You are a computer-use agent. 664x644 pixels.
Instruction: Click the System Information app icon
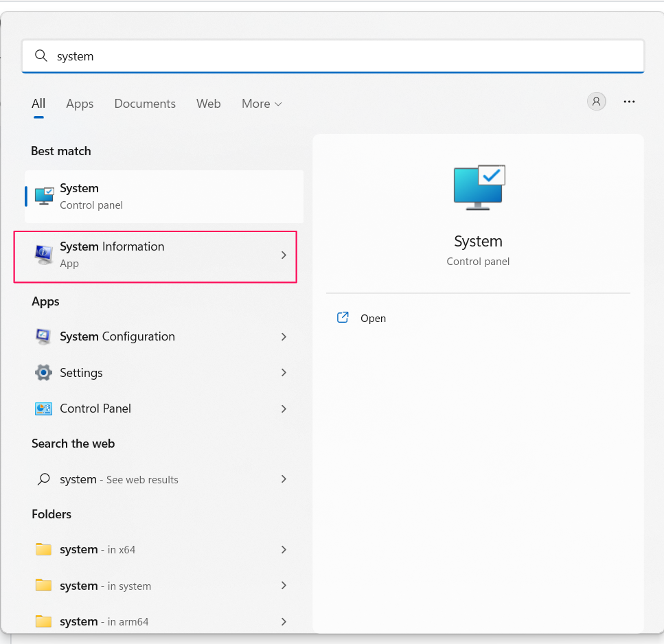coord(44,255)
